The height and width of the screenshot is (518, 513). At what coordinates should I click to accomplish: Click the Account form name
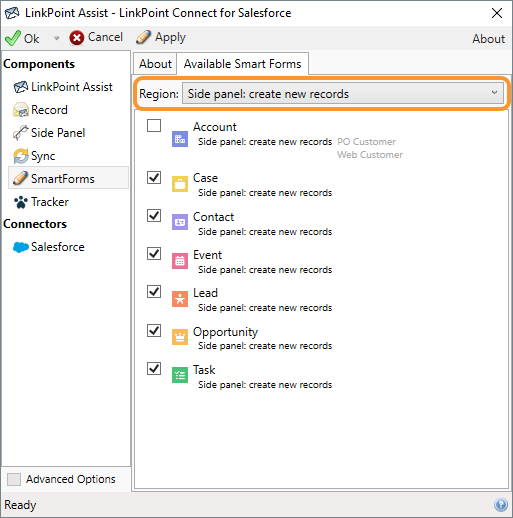(x=215, y=127)
